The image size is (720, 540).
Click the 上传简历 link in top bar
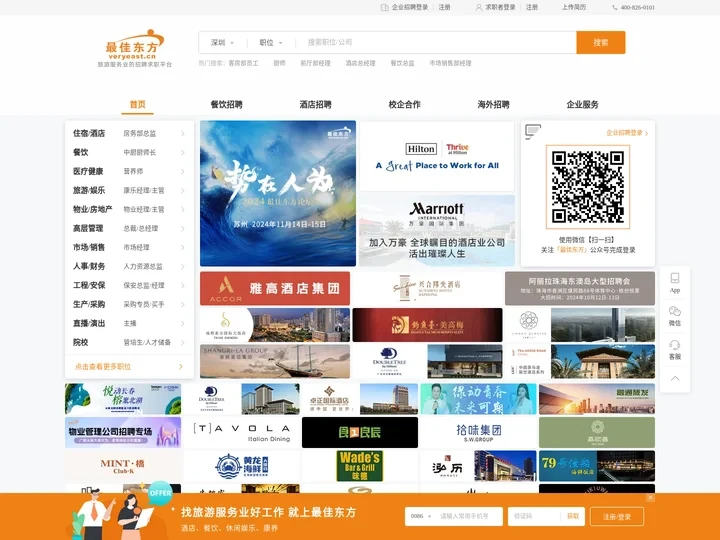pyautogui.click(x=574, y=7)
